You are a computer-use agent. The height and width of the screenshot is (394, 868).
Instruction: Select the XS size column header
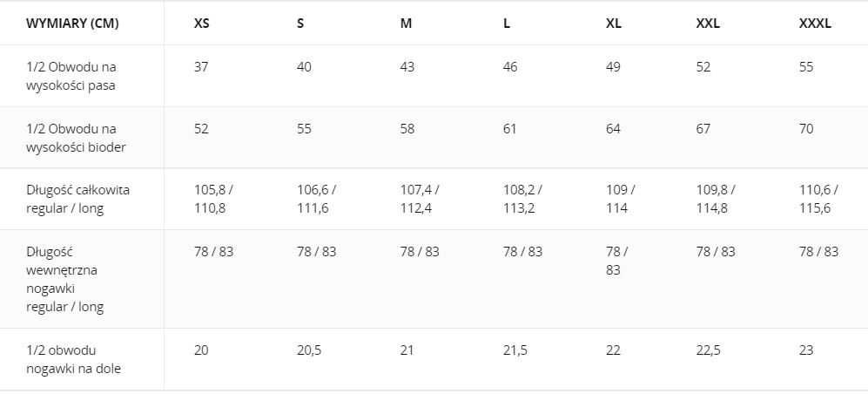pyautogui.click(x=201, y=24)
